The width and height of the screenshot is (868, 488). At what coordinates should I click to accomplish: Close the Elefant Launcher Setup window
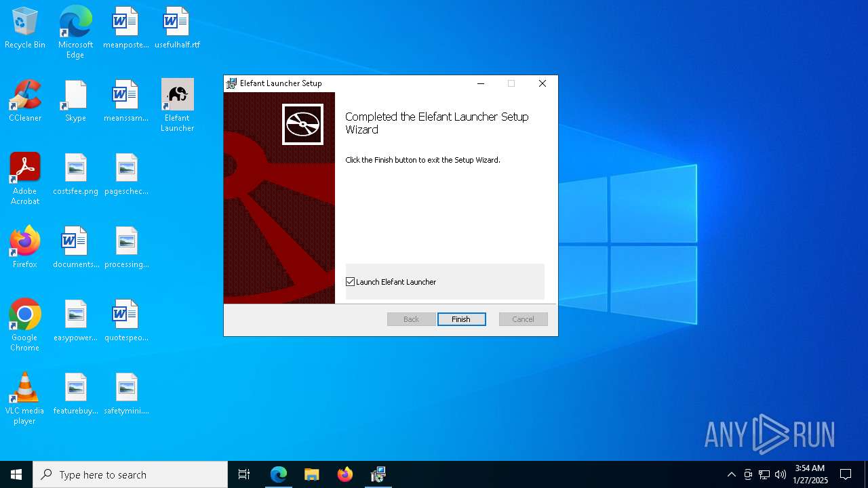pos(542,83)
